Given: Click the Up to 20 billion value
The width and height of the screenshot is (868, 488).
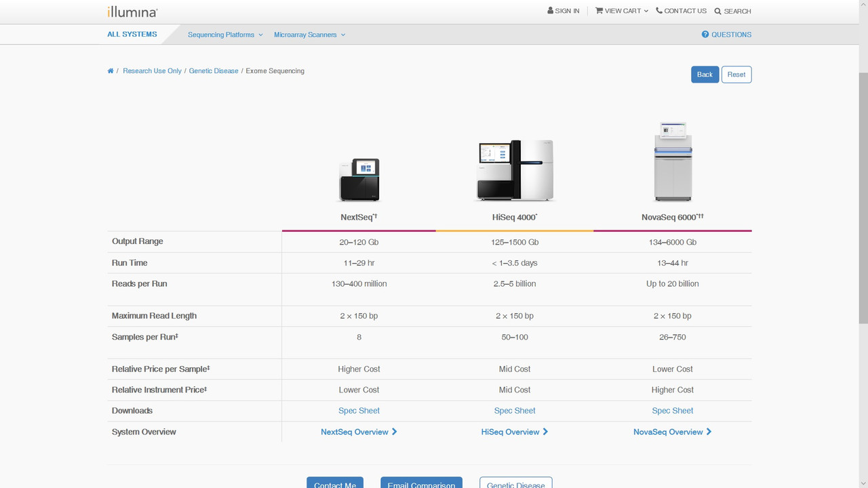Looking at the screenshot, I should (673, 284).
